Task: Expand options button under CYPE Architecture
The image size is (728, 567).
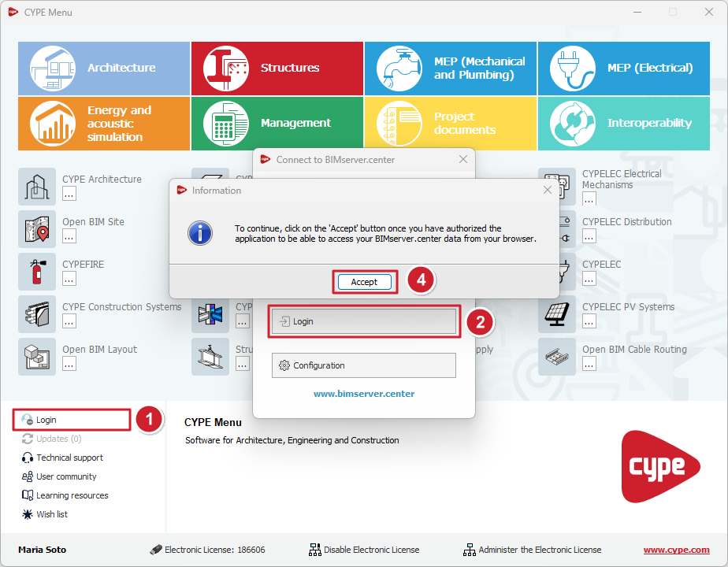Action: [x=69, y=194]
